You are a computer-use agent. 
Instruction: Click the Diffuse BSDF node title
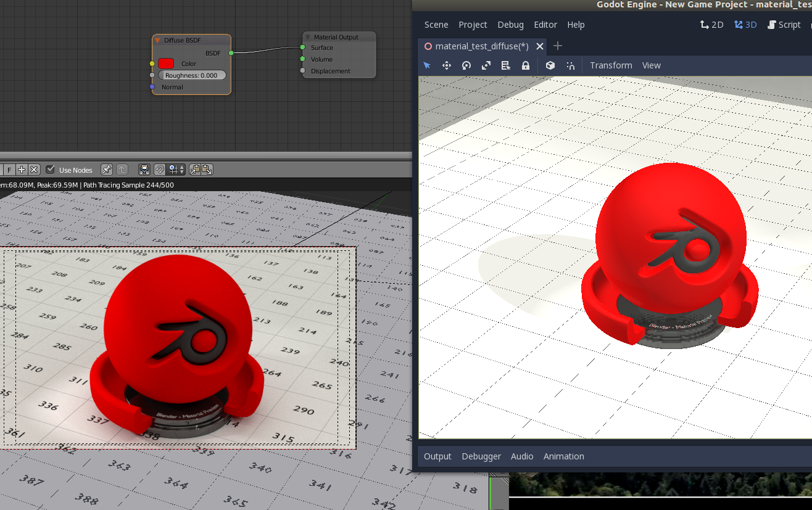pos(182,41)
